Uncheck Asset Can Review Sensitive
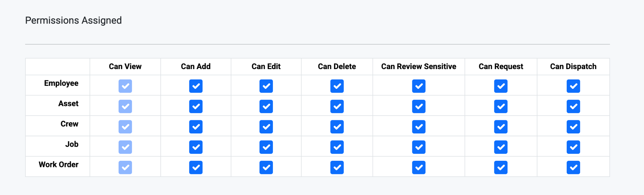The image size is (644, 195). click(419, 106)
